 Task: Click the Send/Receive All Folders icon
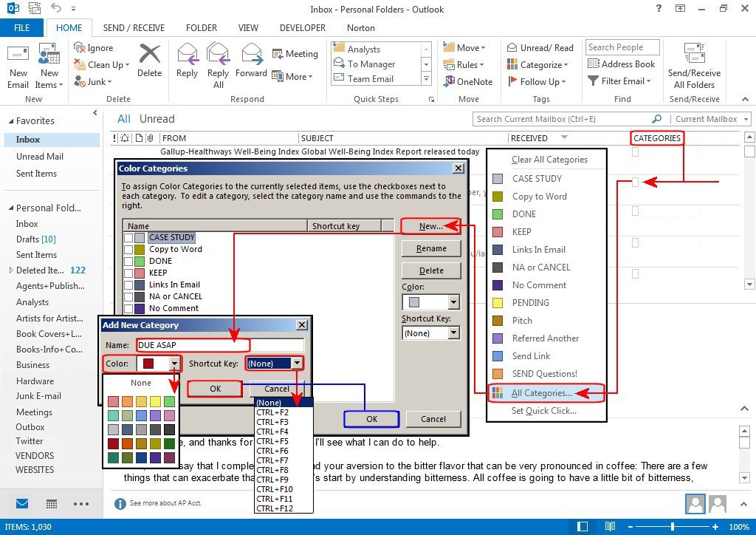click(694, 57)
